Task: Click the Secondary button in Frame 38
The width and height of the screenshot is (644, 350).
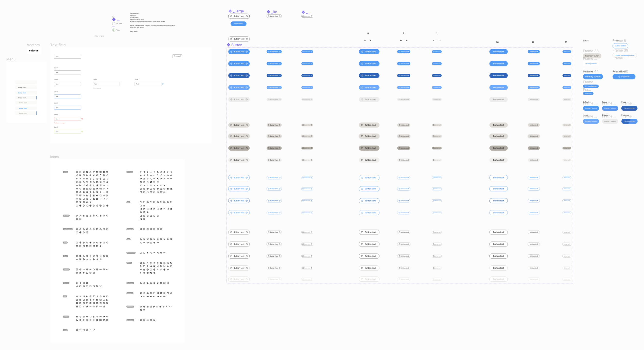Action: (x=592, y=56)
